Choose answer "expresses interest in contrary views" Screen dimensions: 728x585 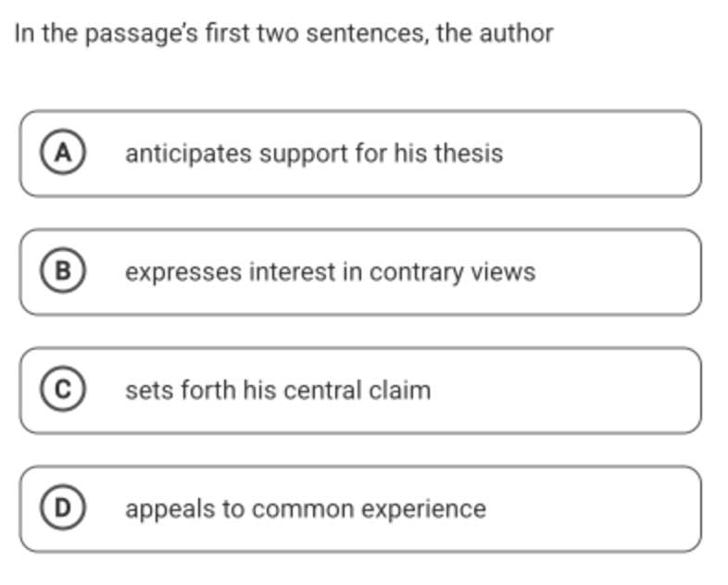click(x=360, y=272)
